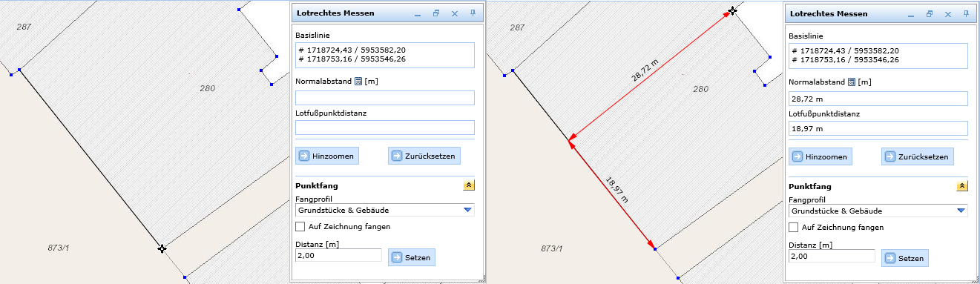Image resolution: width=980 pixels, height=284 pixels.
Task: Restore the Lotrechtes Messen panel showing 28,72 m
Action: pyautogui.click(x=930, y=13)
